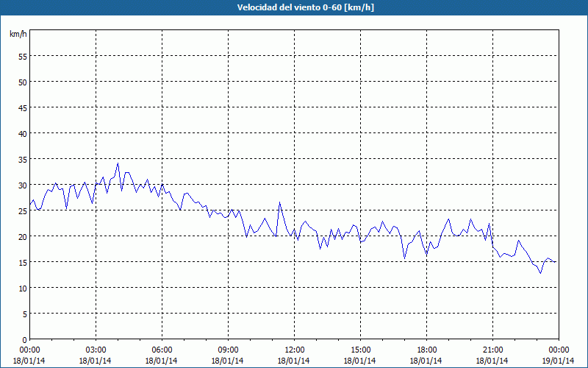Click the 18/01/14 date under 06:00
The width and height of the screenshot is (588, 368).
[x=161, y=361]
